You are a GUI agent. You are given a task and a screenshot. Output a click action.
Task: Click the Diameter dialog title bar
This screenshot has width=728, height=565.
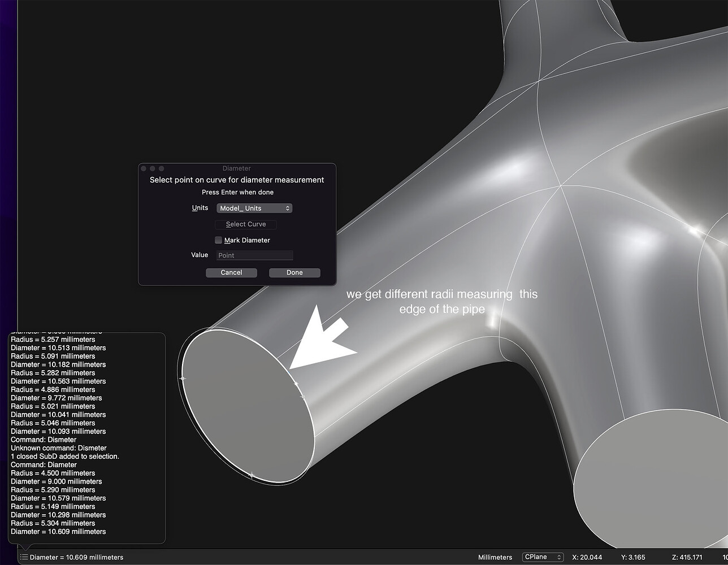[x=236, y=168]
